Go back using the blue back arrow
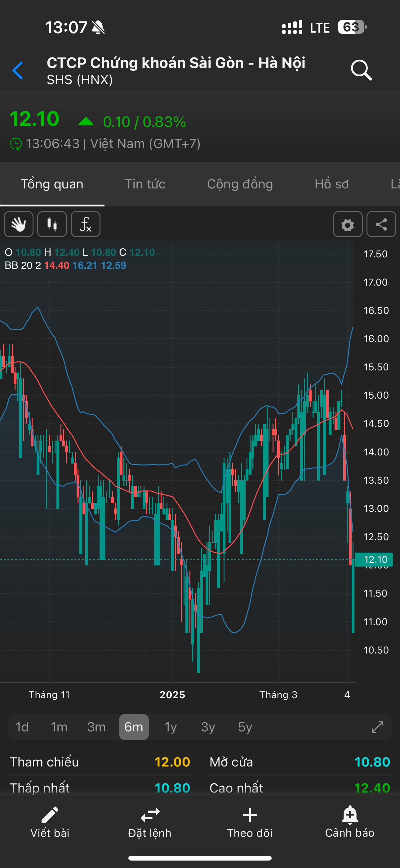Image resolution: width=400 pixels, height=868 pixels. click(18, 70)
